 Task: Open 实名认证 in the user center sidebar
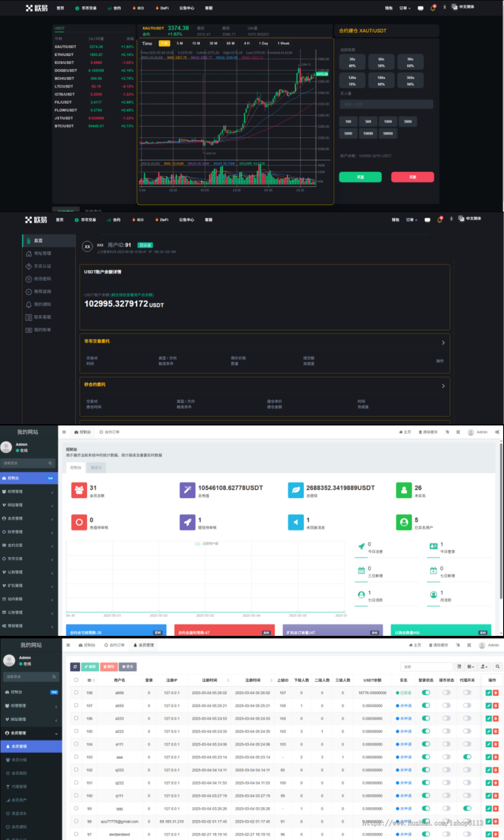click(x=38, y=266)
